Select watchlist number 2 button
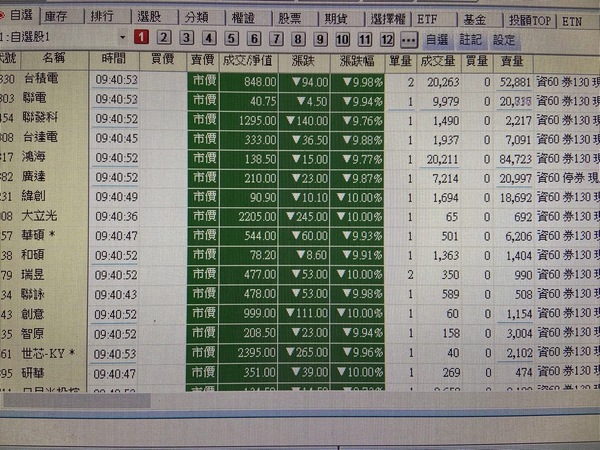Viewport: 600px width, 450px height. coord(164,38)
